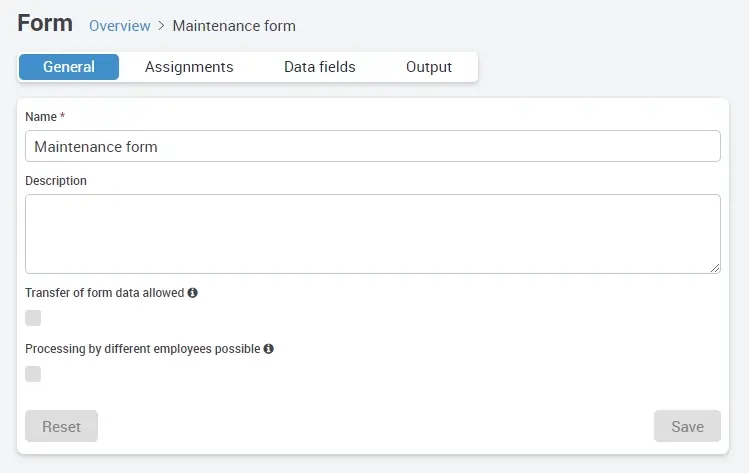Tick Processing by different employees possible checkbox
This screenshot has height=473, width=749.
tap(33, 374)
